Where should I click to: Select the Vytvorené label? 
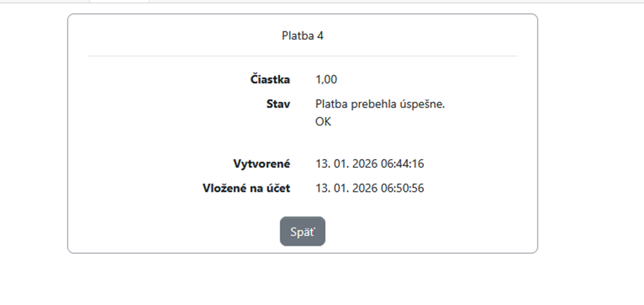(262, 164)
